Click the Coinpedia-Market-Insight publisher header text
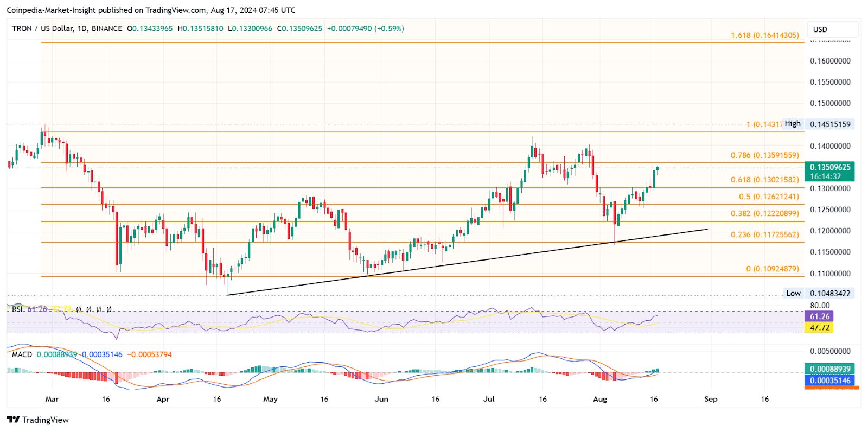The image size is (868, 431). tap(151, 10)
